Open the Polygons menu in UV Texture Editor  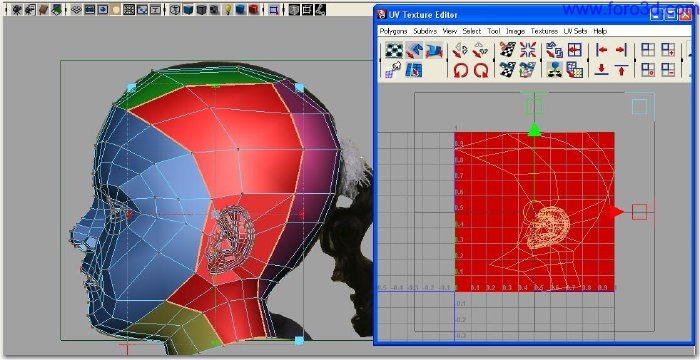pyautogui.click(x=393, y=31)
